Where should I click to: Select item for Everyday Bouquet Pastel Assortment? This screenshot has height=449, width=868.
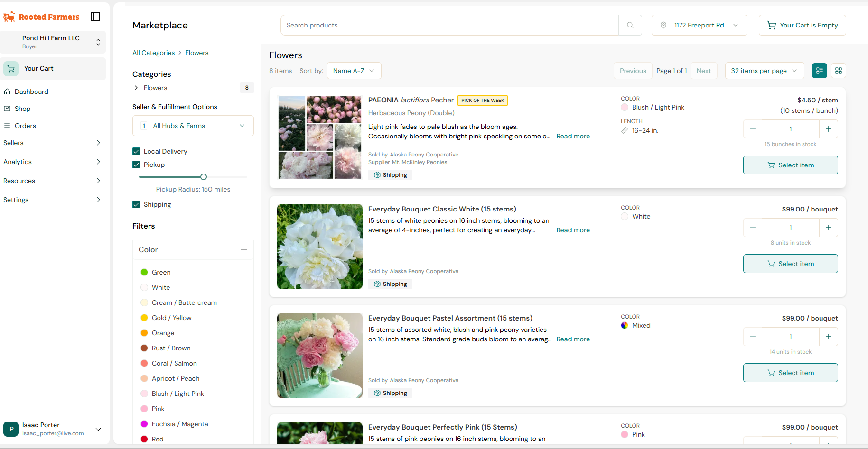click(790, 373)
